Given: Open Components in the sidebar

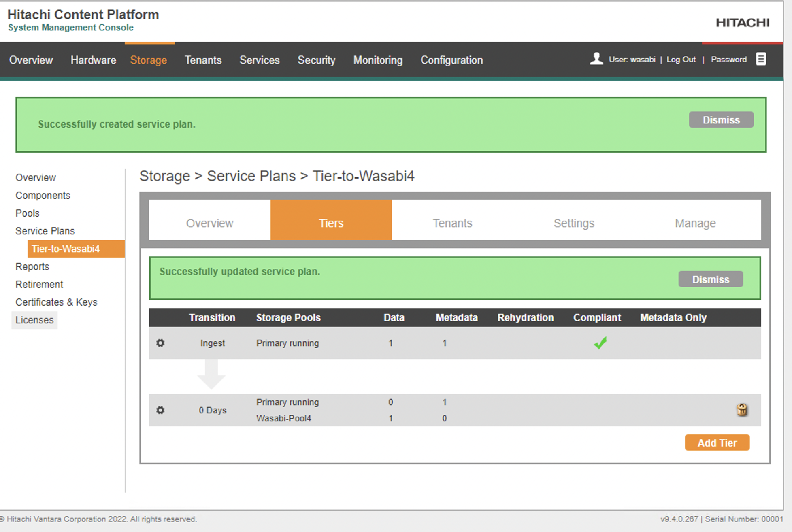Looking at the screenshot, I should (x=43, y=195).
